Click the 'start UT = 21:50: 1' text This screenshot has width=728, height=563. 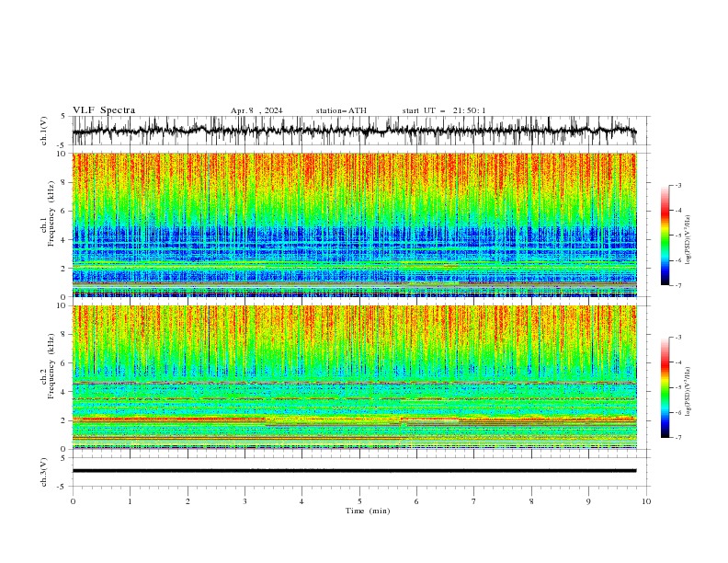pos(444,110)
